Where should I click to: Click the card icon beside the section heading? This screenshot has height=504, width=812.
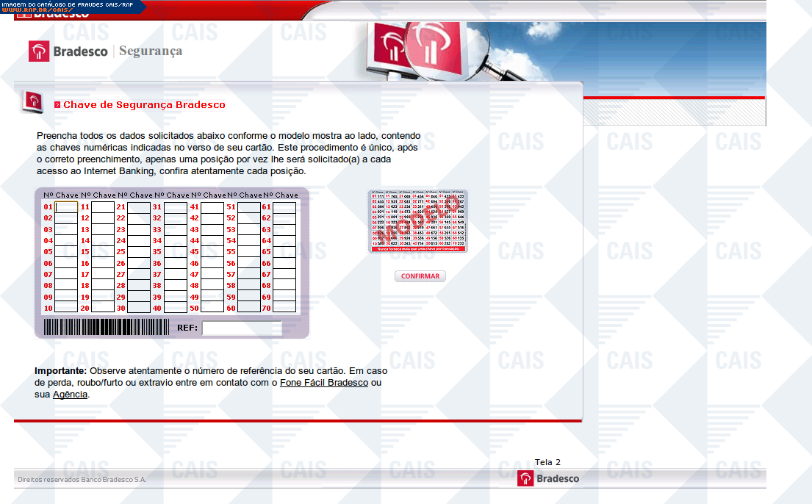tap(32, 101)
